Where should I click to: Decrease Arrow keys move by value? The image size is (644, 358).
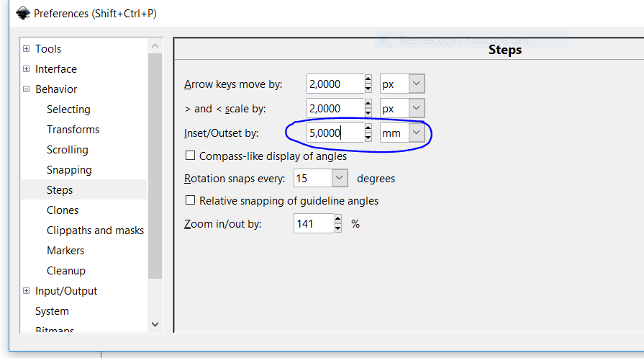368,89
